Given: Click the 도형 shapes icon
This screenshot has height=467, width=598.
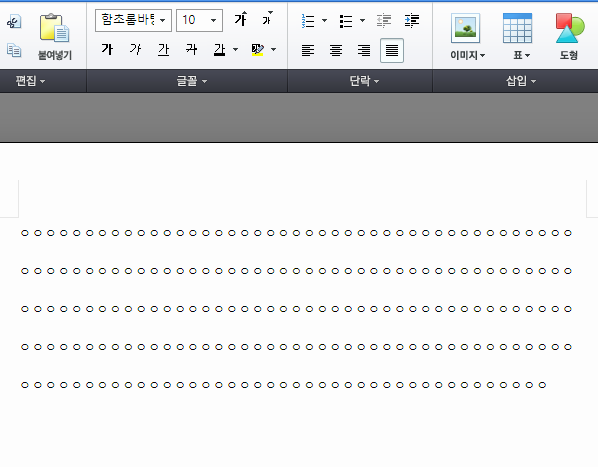Looking at the screenshot, I should pos(569,28).
